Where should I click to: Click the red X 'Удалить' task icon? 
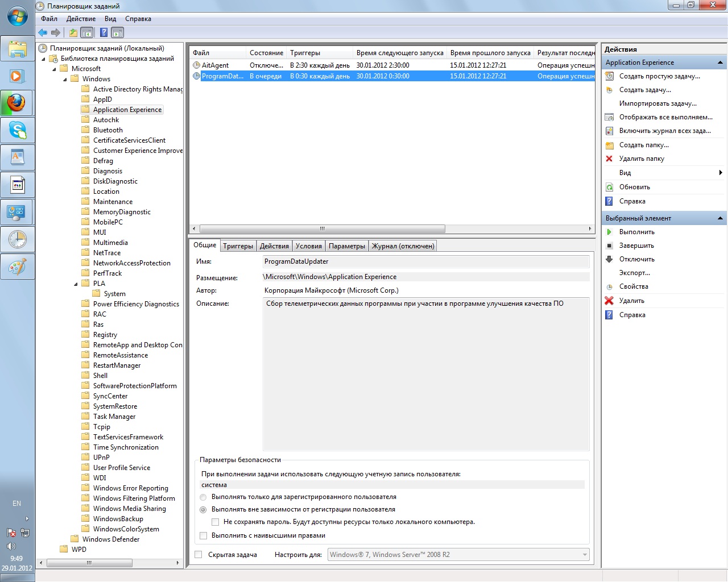click(609, 301)
